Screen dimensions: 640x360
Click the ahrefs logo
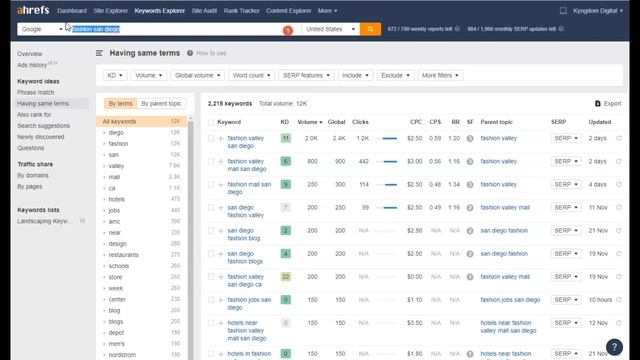(x=33, y=10)
